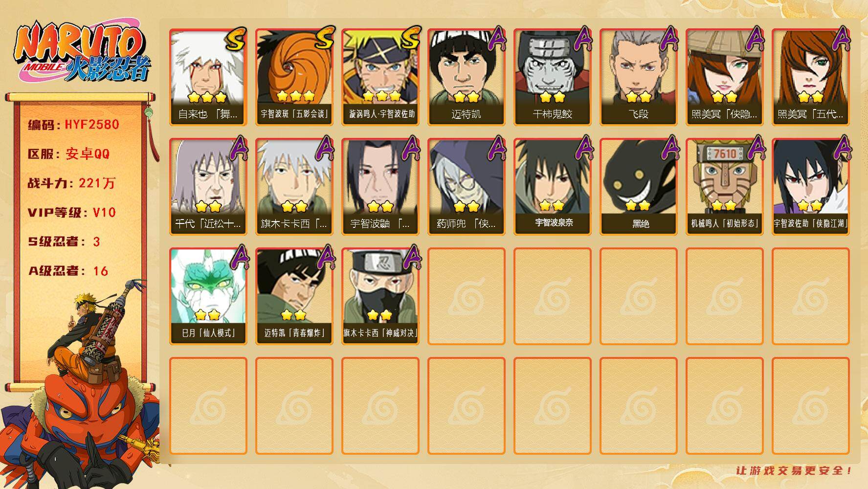
Task: Select the 自来也 S-rank ninja card
Action: click(208, 77)
